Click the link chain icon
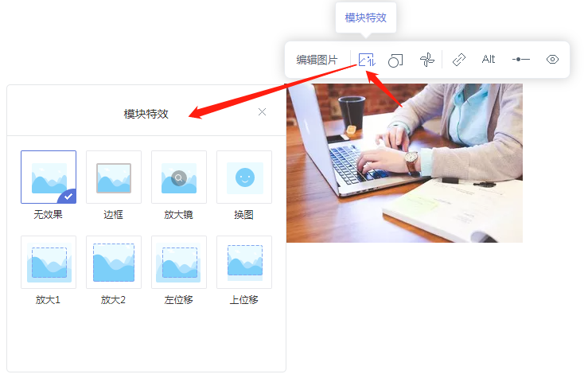The image size is (588, 378). 459,60
